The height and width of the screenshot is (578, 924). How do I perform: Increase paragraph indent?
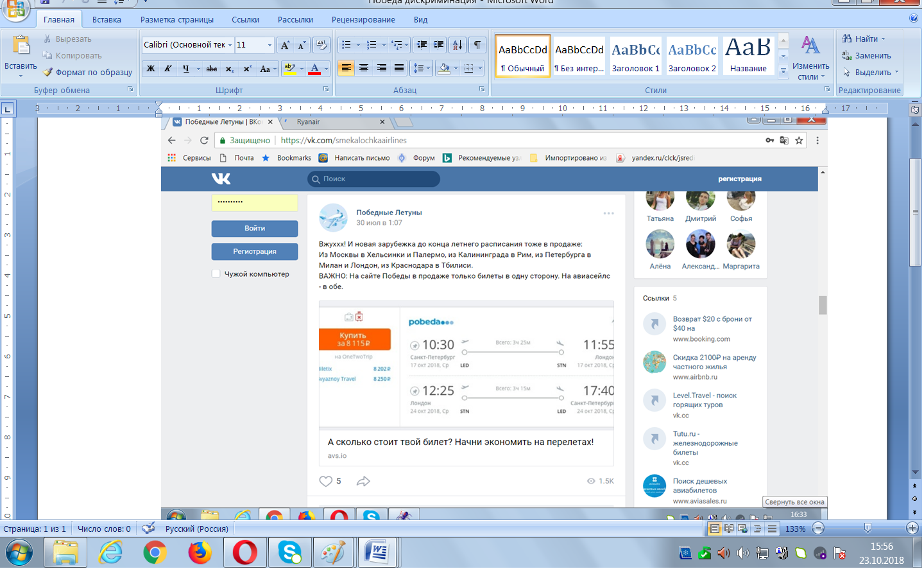tap(439, 45)
